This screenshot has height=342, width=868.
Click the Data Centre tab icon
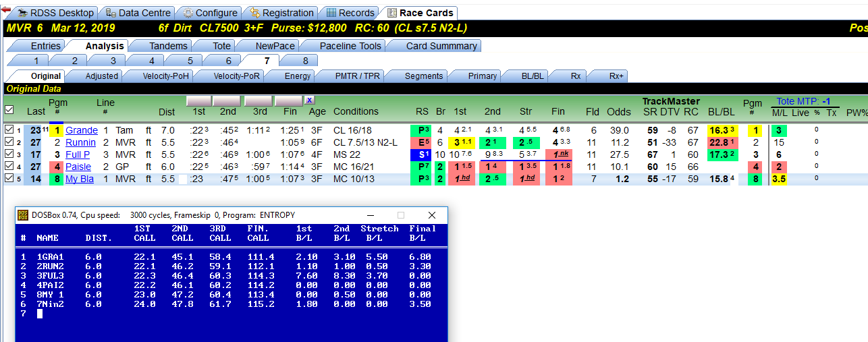coord(111,13)
